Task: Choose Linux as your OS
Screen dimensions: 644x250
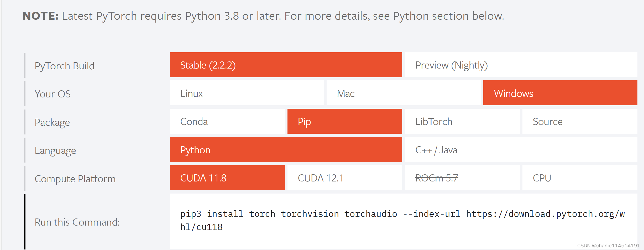Action: pos(191,93)
